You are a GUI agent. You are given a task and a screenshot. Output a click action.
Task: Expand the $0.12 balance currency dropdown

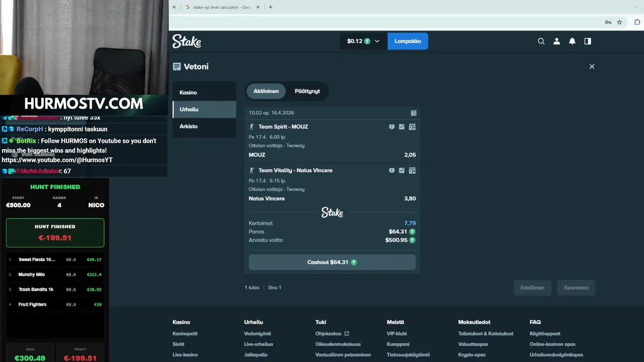[377, 41]
